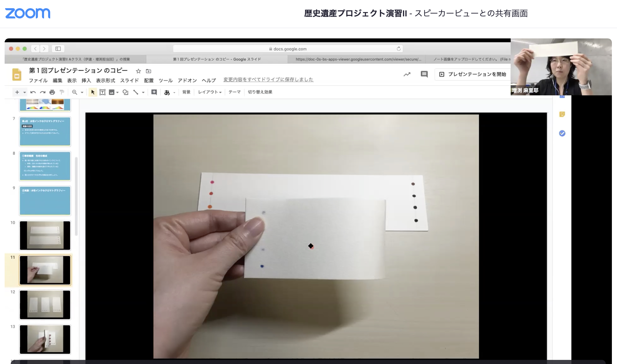Select the shape tool icon

125,92
